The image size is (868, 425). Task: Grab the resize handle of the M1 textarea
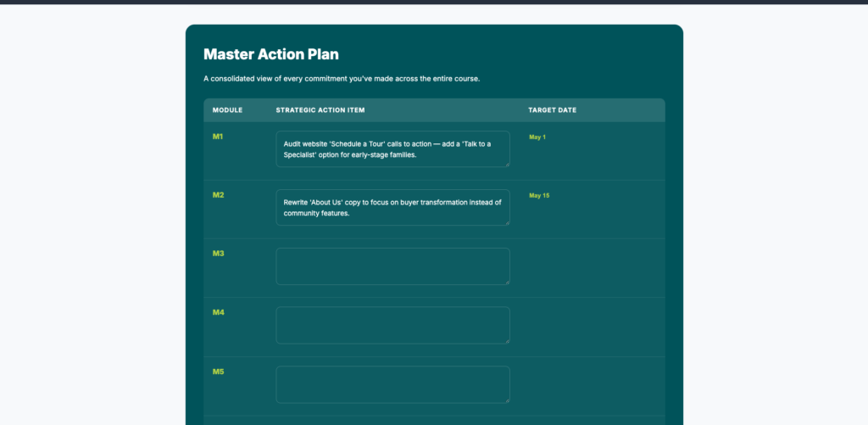[507, 164]
